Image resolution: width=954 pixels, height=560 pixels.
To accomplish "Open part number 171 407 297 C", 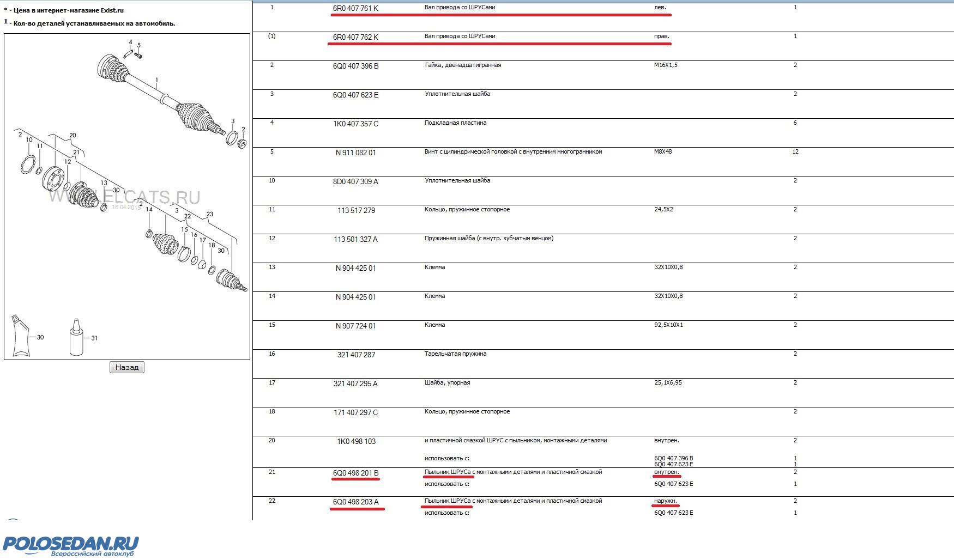I will click(x=355, y=412).
